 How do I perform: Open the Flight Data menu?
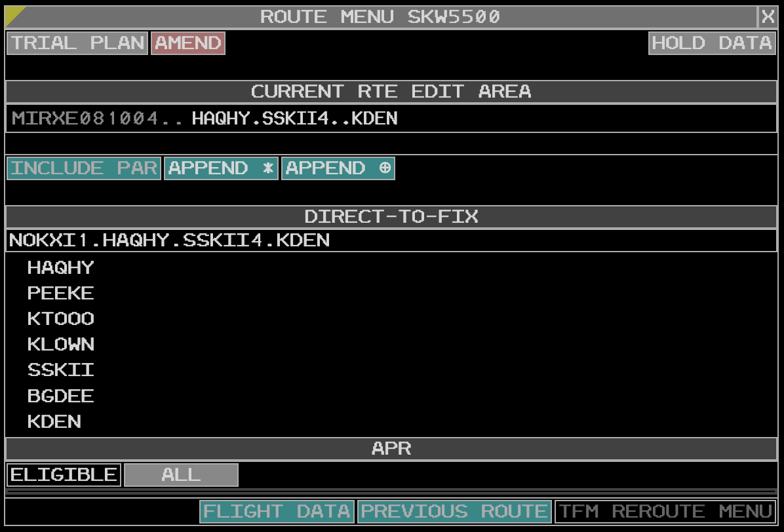pos(277,512)
